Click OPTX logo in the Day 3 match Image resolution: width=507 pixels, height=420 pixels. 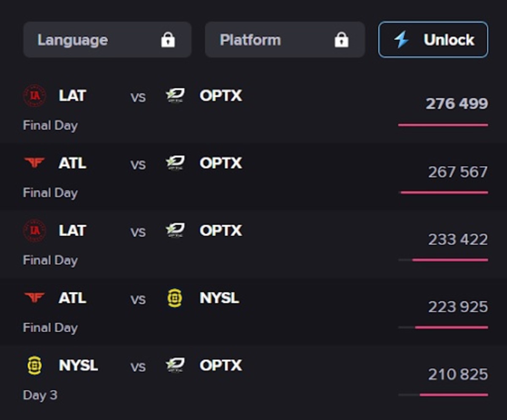175,365
